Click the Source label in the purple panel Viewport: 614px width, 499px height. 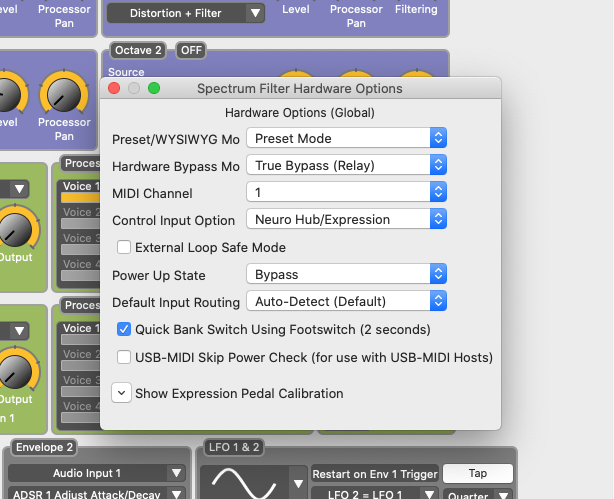[126, 72]
